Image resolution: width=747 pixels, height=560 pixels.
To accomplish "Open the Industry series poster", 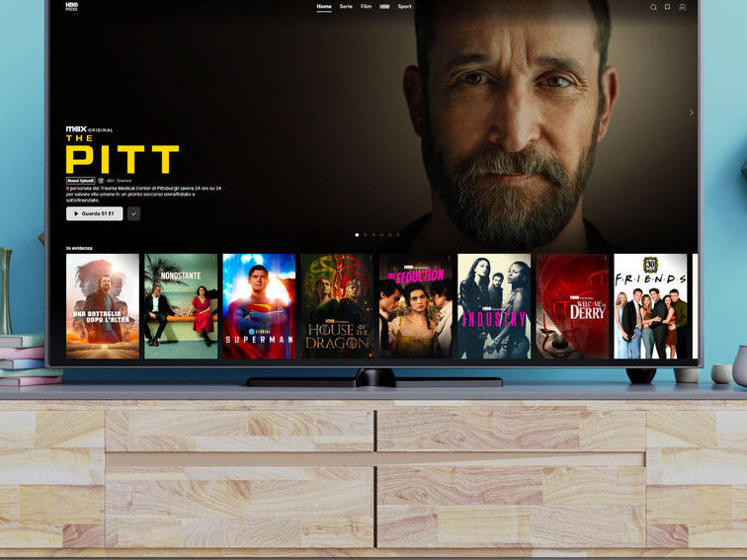I will [x=494, y=306].
